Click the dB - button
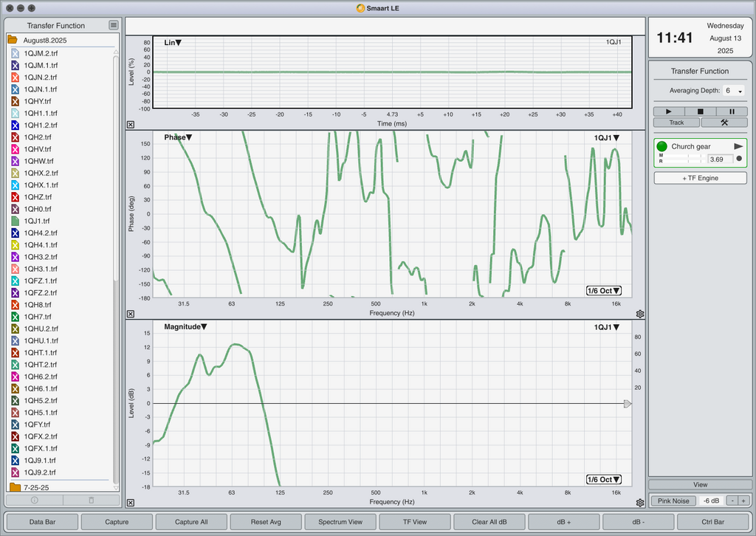 pyautogui.click(x=639, y=521)
